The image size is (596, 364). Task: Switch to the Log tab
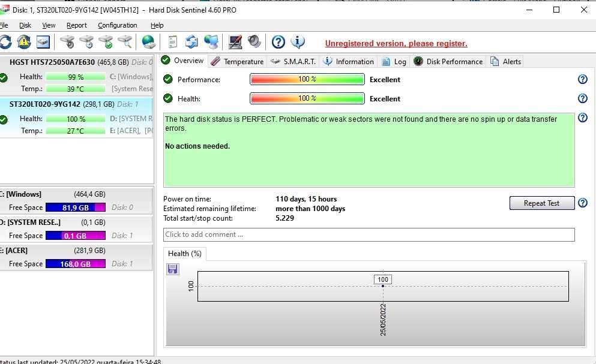pyautogui.click(x=394, y=62)
